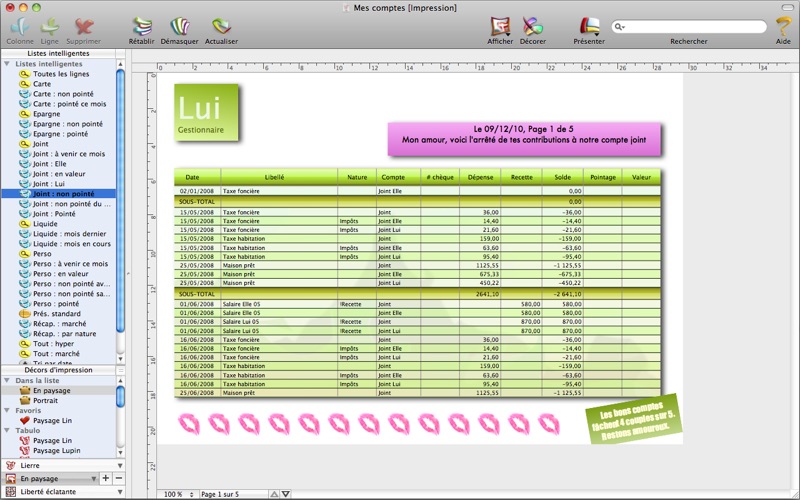Add a decor with plus button

click(x=106, y=479)
